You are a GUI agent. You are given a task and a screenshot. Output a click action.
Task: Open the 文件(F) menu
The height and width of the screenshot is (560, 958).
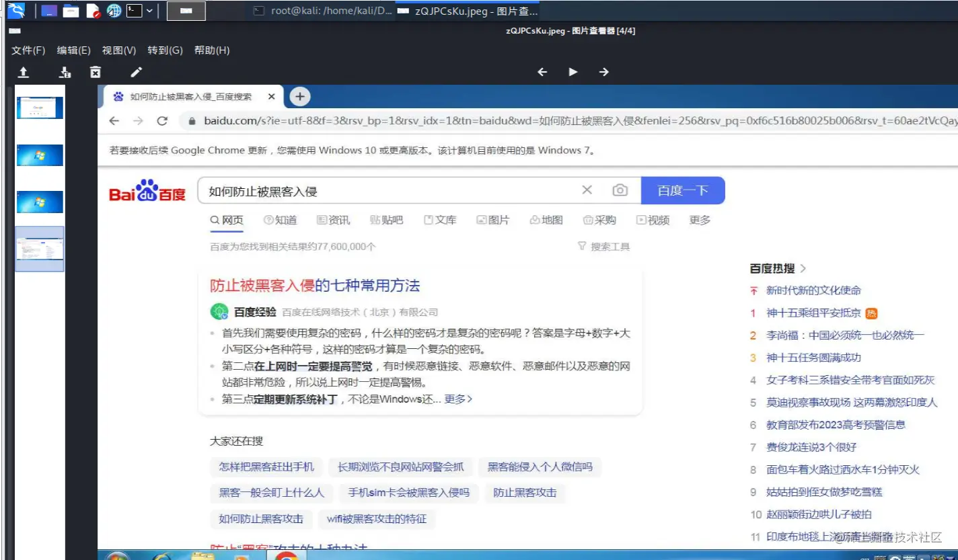pos(28,50)
